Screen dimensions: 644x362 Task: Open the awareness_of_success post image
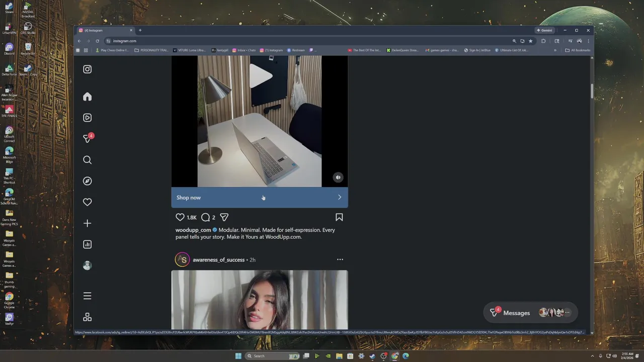[259, 300]
